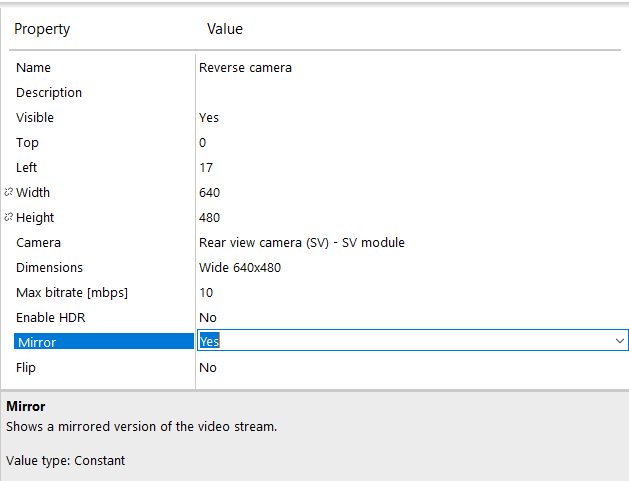Viewport: 629px width, 481px height.
Task: Select the empty Description value field
Action: coord(412,92)
